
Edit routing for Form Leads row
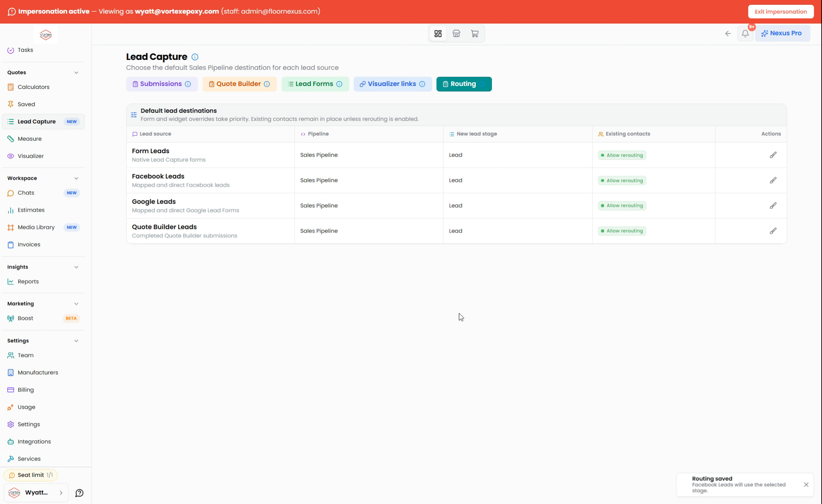point(773,155)
